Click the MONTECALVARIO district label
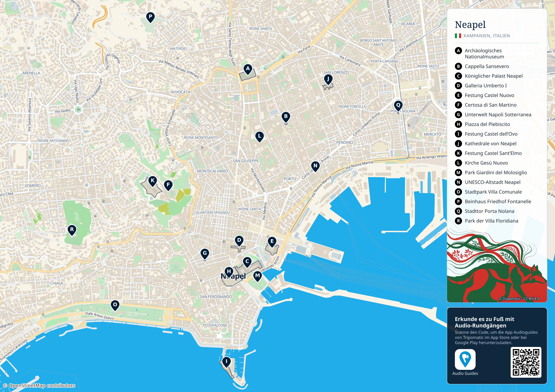This screenshot has height=392, width=555. (212, 171)
